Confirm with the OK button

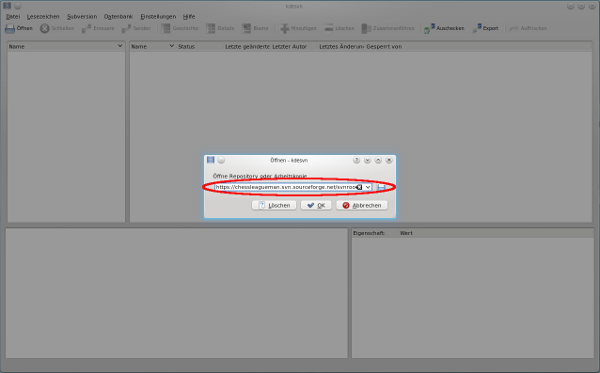pos(316,205)
